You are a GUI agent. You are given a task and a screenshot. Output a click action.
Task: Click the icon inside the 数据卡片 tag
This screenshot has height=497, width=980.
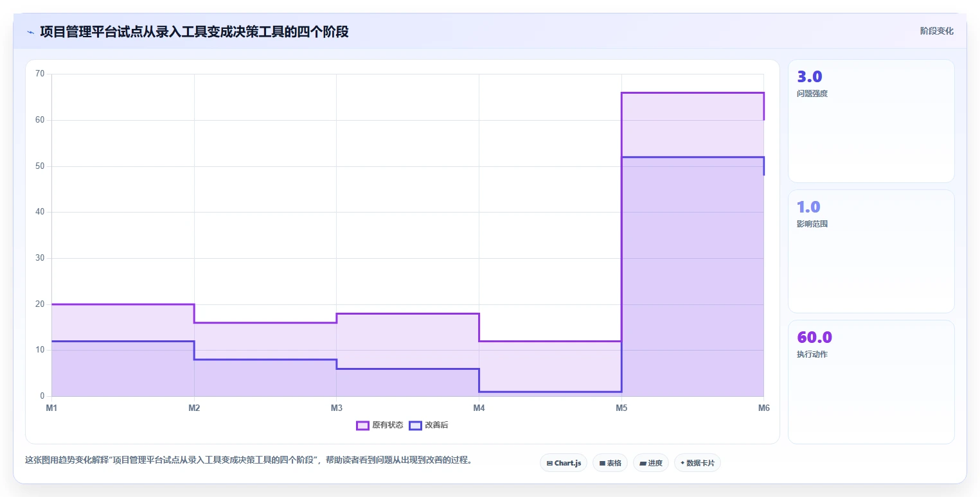point(682,463)
